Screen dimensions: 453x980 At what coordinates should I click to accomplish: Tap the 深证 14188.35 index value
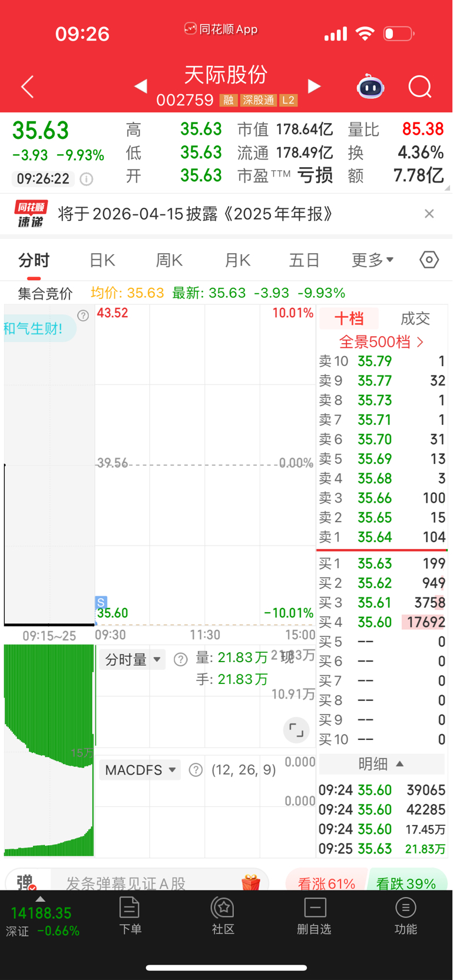click(x=41, y=913)
